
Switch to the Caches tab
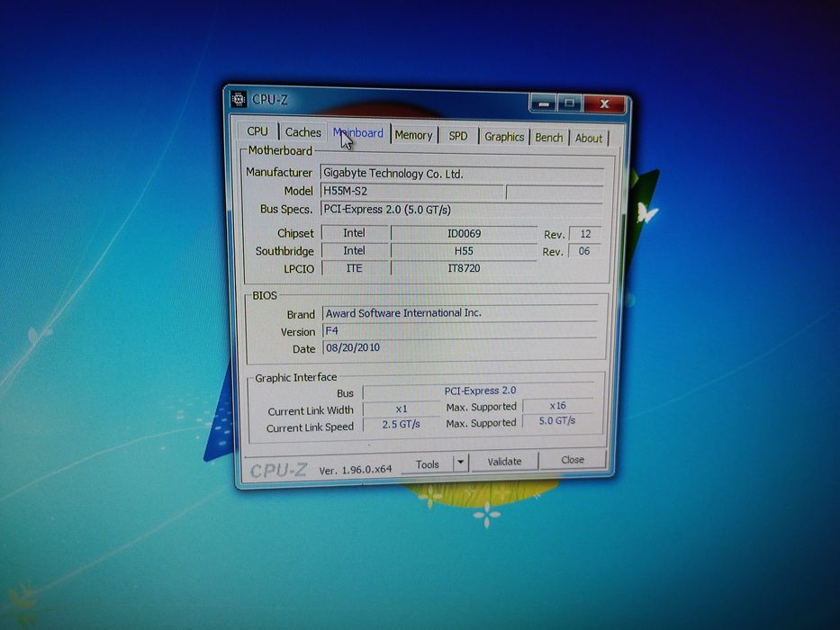[303, 132]
